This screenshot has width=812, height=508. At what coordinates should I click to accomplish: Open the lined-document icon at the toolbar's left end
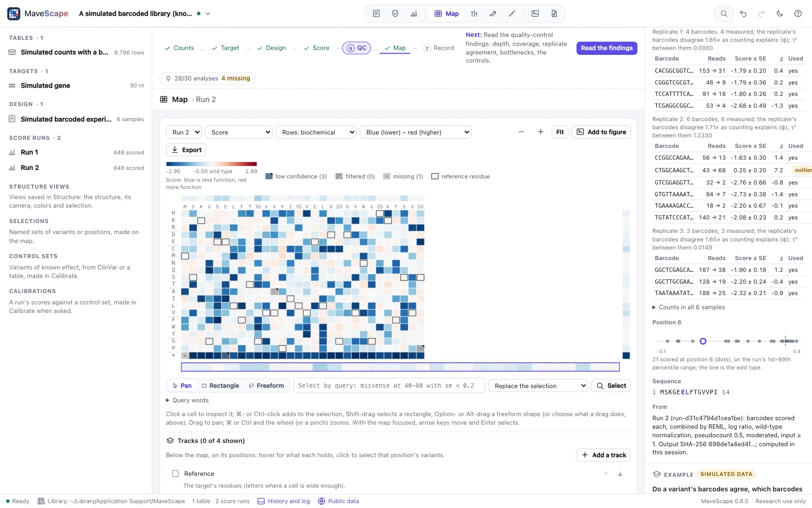376,13
